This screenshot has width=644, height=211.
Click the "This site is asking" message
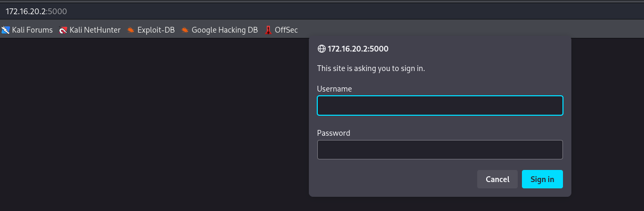point(371,68)
